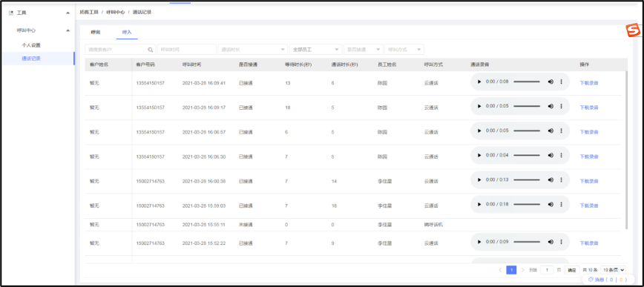Screen dimensions: 644x287
Task: Mute the 16:00:38 recording volume
Action: coord(551,179)
